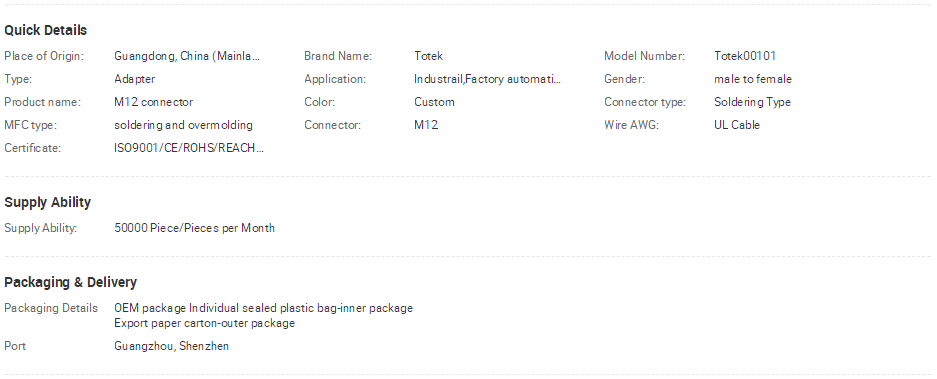Click the UL Cable wire value
Screen dimensions: 937x379
tap(737, 125)
